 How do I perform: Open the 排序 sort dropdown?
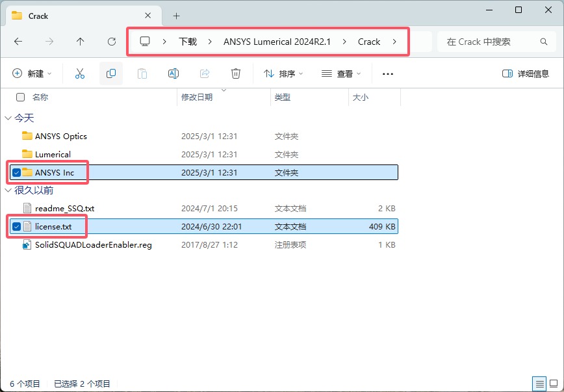(x=283, y=74)
